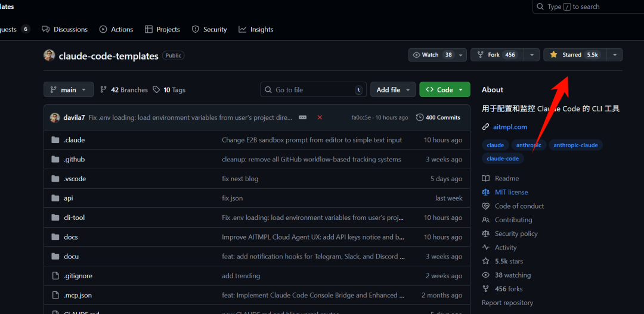The image size is (644, 314).
Task: Open Actions tab
Action: click(116, 30)
